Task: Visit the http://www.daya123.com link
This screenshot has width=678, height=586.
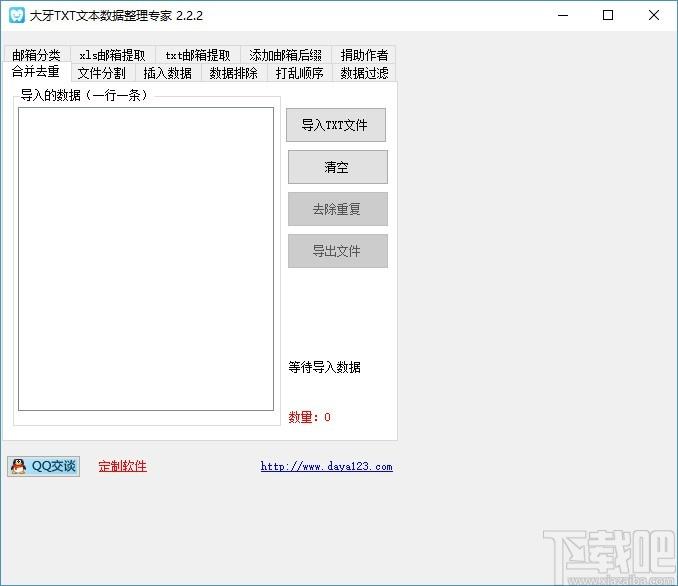Action: (326, 466)
